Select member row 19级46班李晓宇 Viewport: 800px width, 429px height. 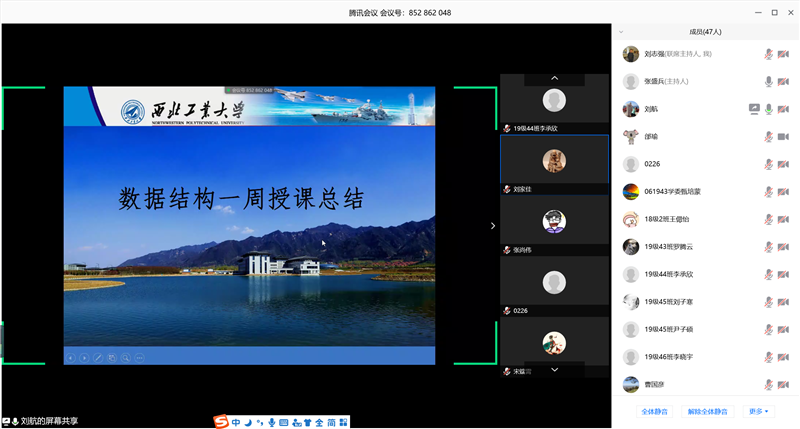point(706,357)
